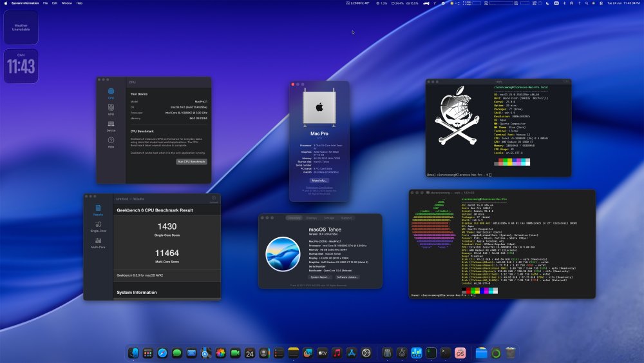
Task: Select Multi-Core in the result sidebar
Action: [x=98, y=243]
